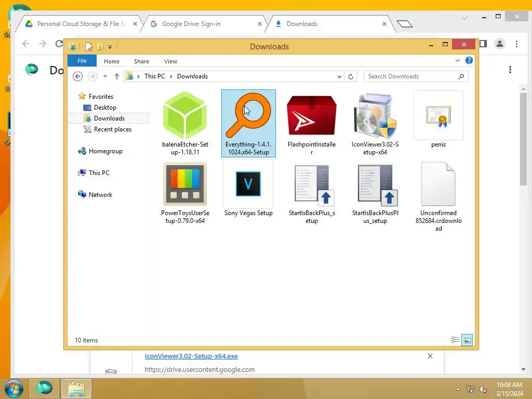Click This PC in the address breadcrumb
The height and width of the screenshot is (399, 532).
[x=155, y=76]
